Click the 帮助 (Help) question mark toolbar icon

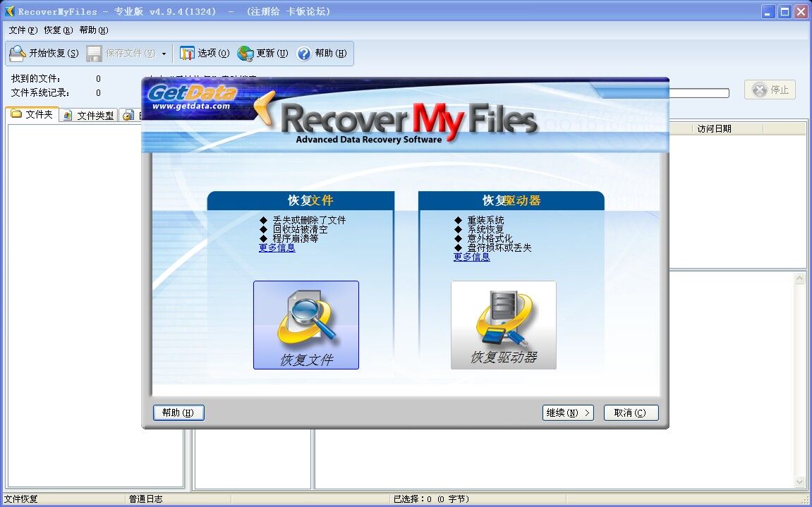click(x=304, y=54)
